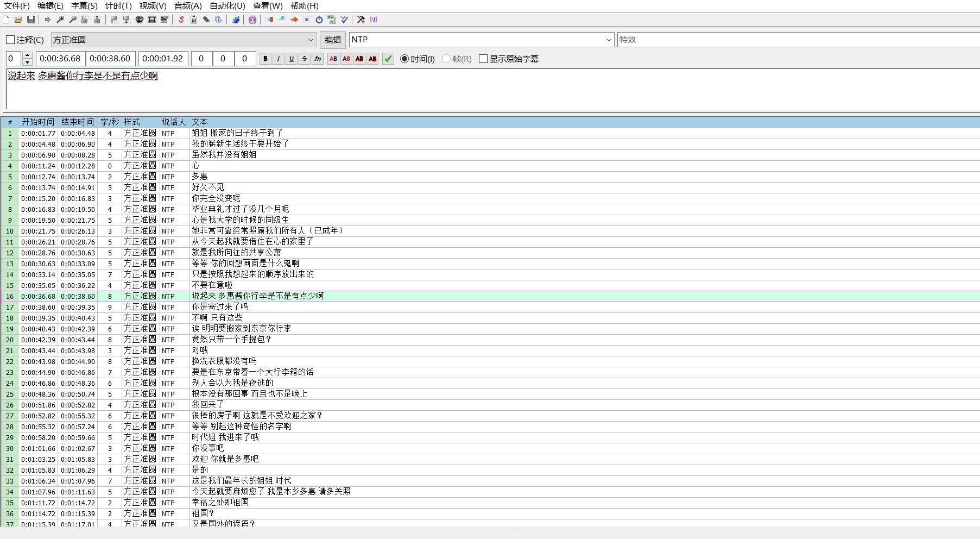Viewport: 980px width, 539px height.
Task: Open the 音频(A) menu
Action: (x=188, y=5)
